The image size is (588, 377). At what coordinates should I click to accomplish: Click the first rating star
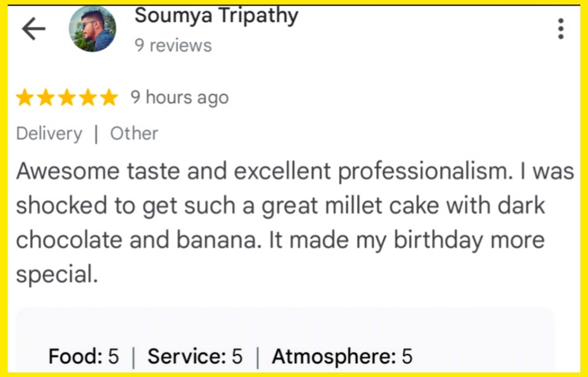click(x=25, y=97)
